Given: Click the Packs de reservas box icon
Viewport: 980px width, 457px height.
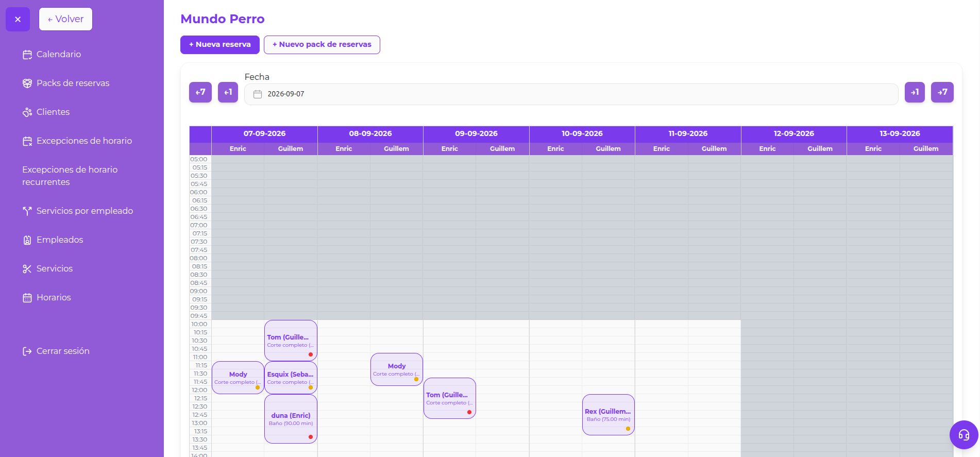Looking at the screenshot, I should coord(27,83).
